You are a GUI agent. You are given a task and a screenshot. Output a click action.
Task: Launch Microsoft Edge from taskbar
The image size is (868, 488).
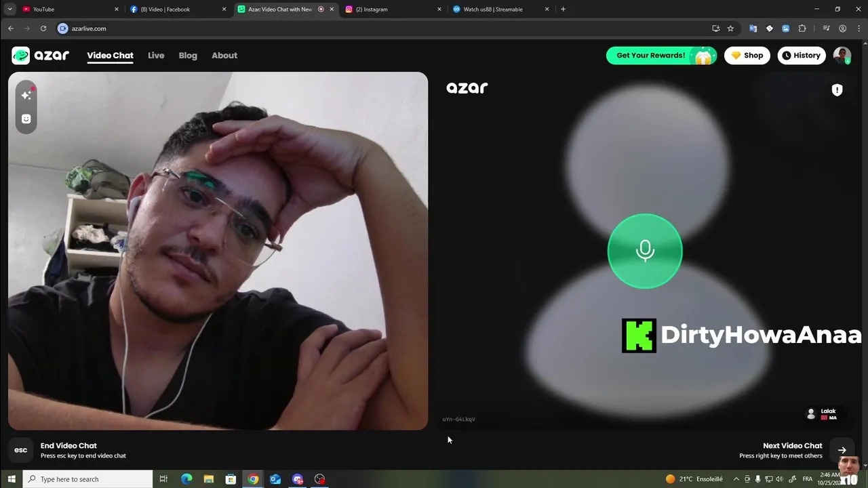pyautogui.click(x=186, y=479)
